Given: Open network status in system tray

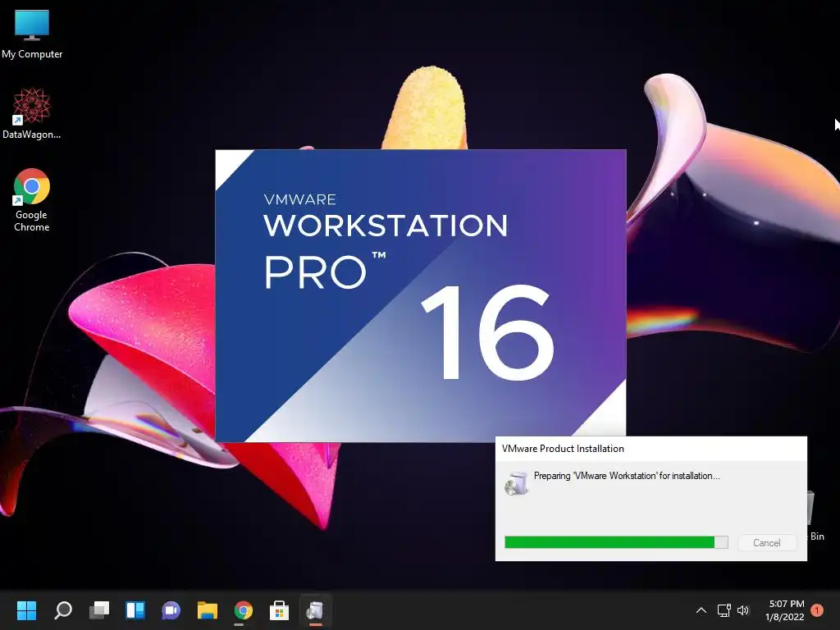Looking at the screenshot, I should (724, 610).
